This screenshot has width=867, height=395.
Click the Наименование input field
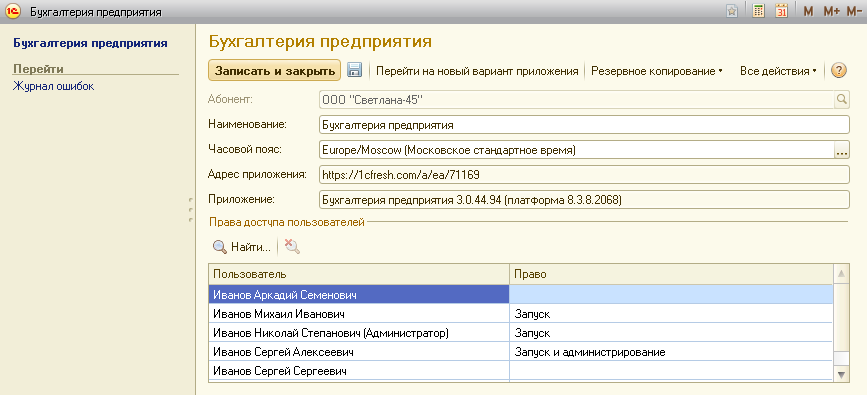[584, 125]
